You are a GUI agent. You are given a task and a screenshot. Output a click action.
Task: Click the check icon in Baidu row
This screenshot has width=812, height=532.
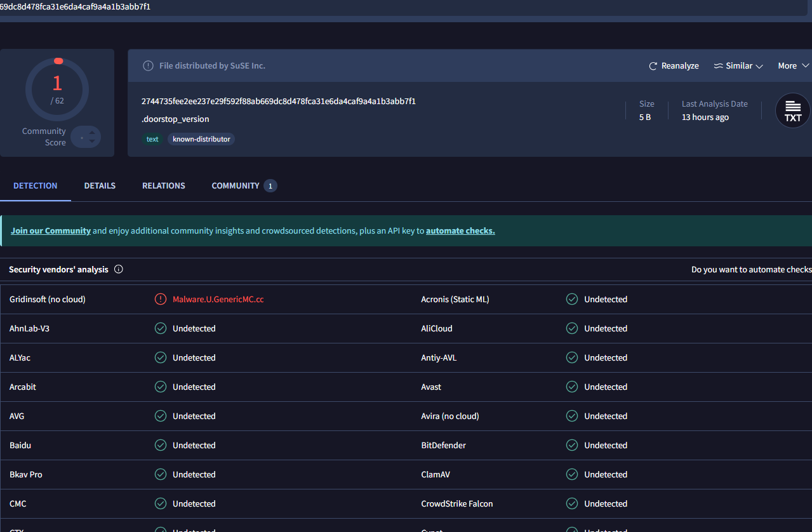point(161,445)
